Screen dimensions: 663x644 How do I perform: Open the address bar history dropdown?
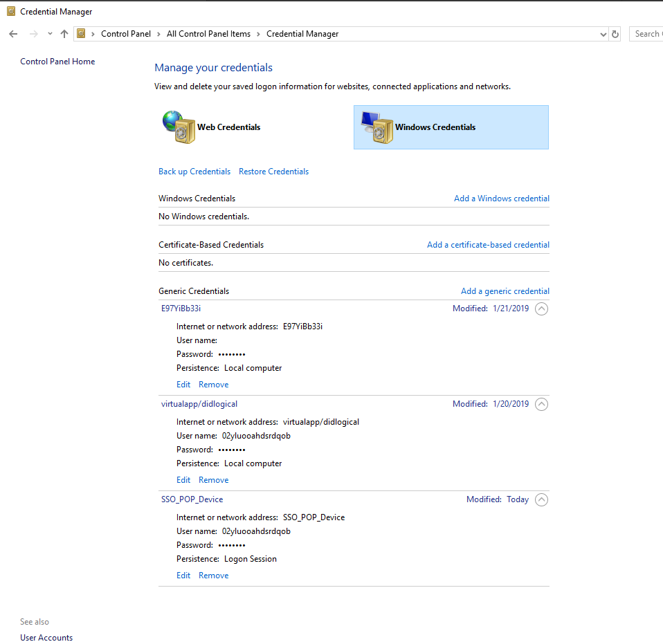(x=603, y=34)
